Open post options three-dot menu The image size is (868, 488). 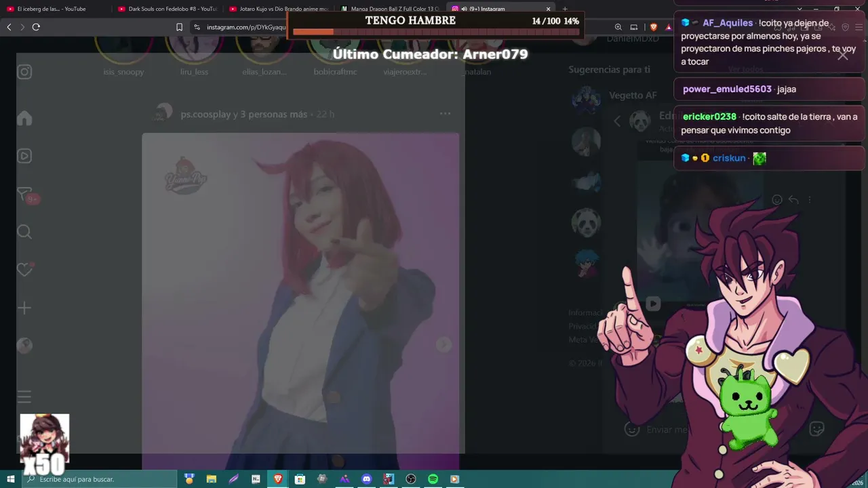pos(445,114)
